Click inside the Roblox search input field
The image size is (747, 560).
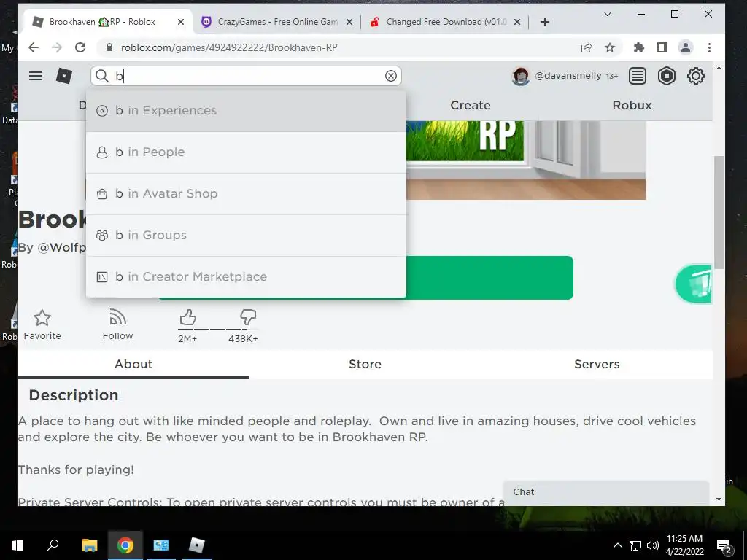(x=248, y=76)
